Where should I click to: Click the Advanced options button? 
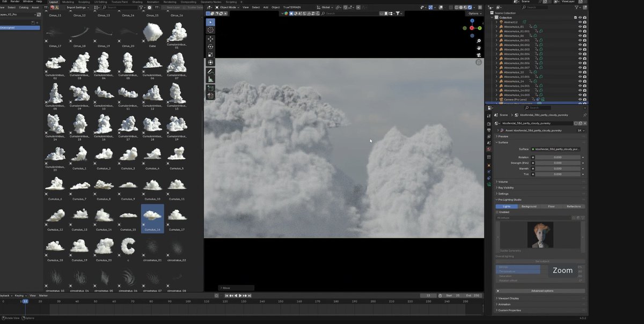[x=542, y=291]
